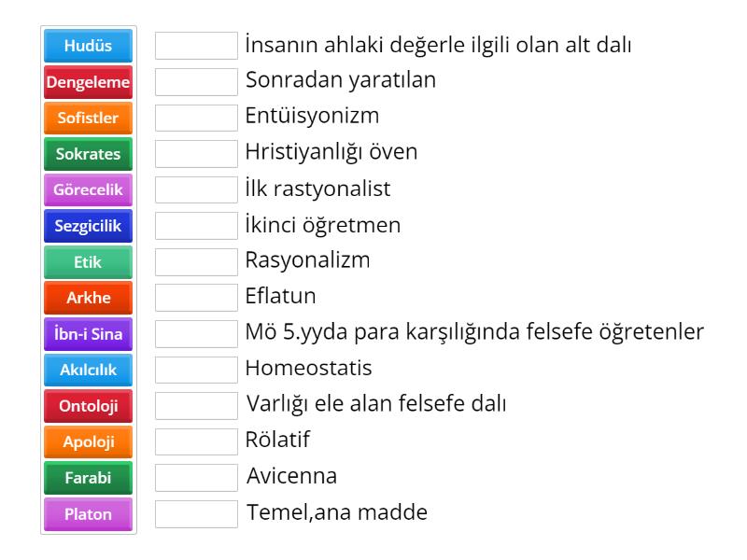Image resolution: width=747 pixels, height=560 pixels.
Task: Select the Sofistler term tile
Action: pos(88,116)
